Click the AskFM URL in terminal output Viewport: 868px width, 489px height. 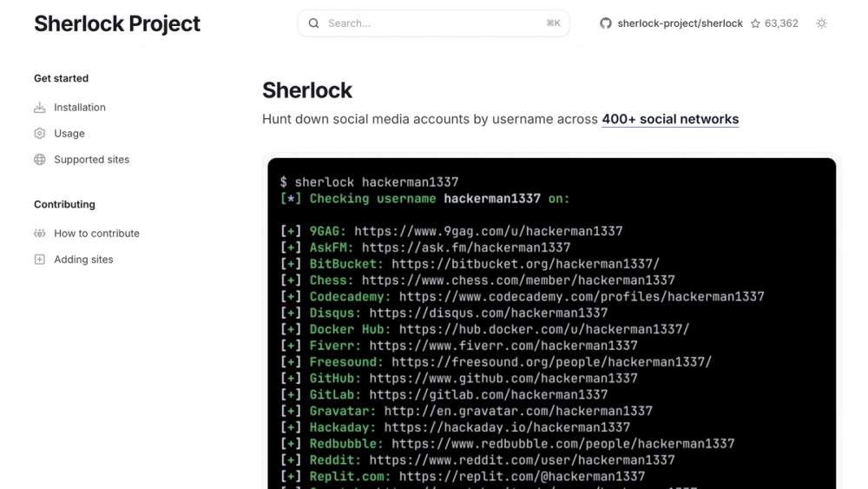click(466, 248)
